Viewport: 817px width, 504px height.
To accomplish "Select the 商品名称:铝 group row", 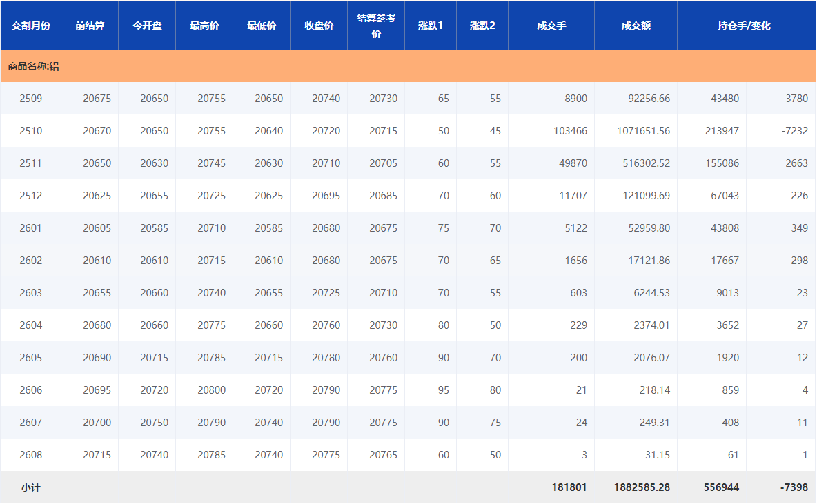I will pyautogui.click(x=34, y=67).
